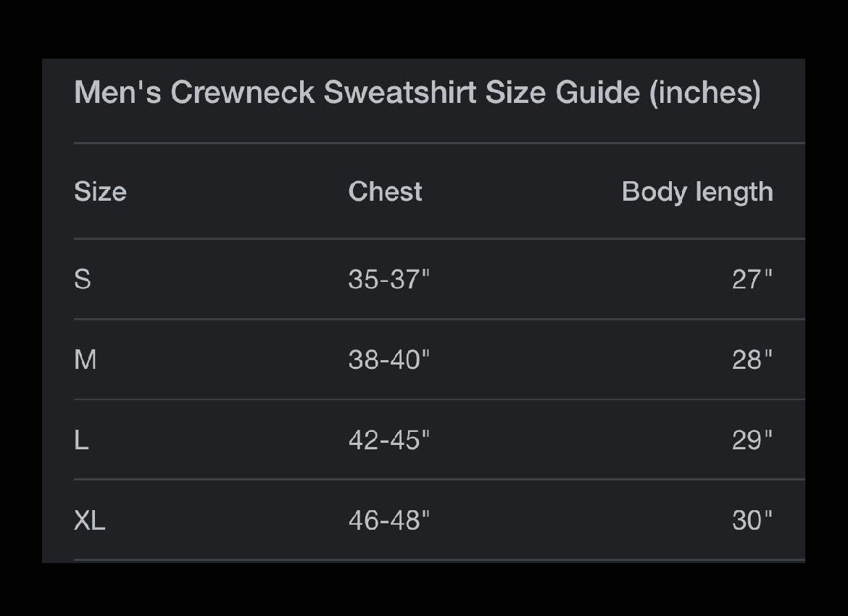
Task: Click the word Guide in the heading
Action: [598, 92]
